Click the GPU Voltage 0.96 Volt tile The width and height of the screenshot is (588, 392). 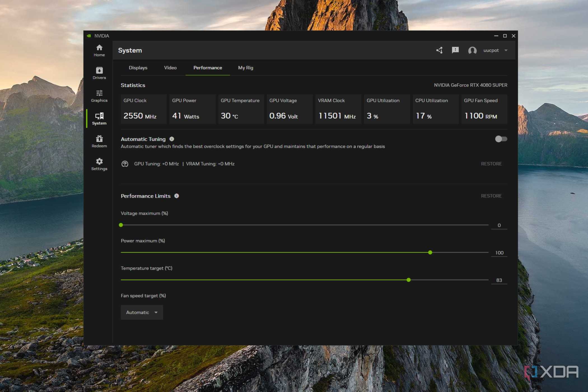coord(290,109)
